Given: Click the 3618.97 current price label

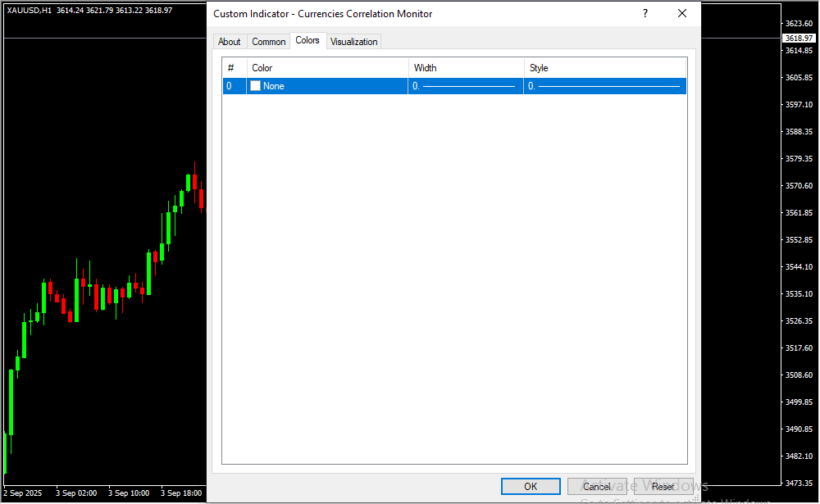Looking at the screenshot, I should tap(799, 39).
